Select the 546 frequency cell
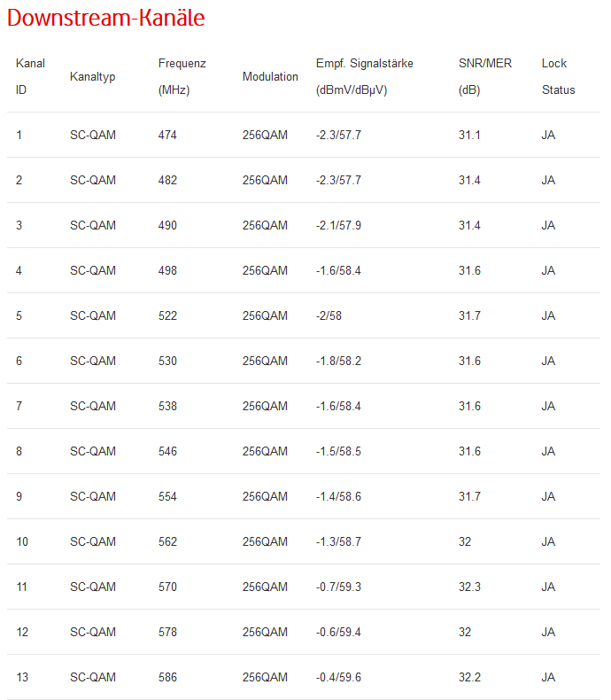611x700 pixels. [x=167, y=452]
